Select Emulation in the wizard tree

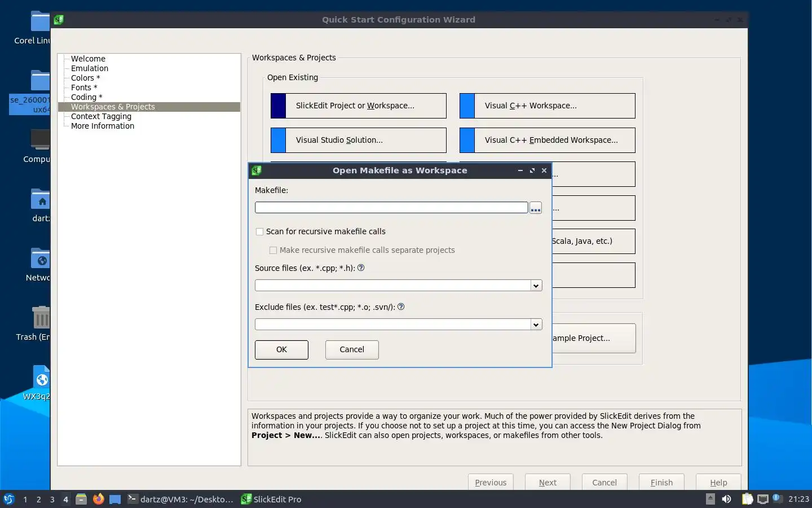click(90, 68)
